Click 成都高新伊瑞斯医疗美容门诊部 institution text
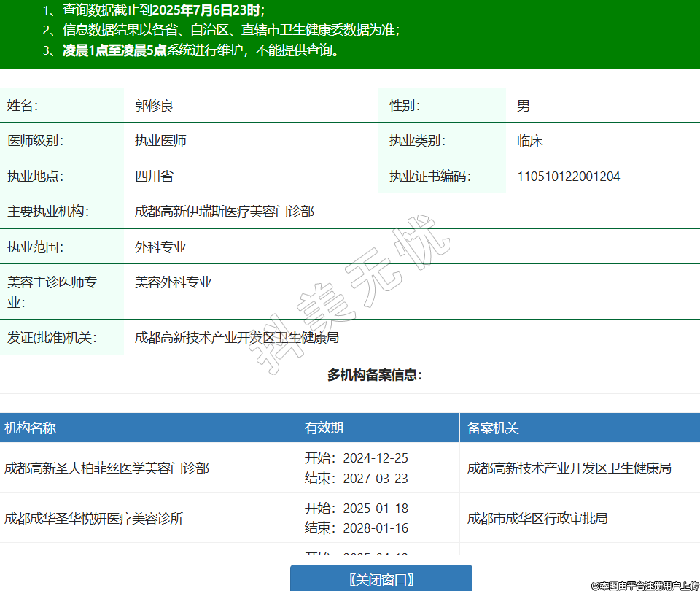 pos(224,212)
